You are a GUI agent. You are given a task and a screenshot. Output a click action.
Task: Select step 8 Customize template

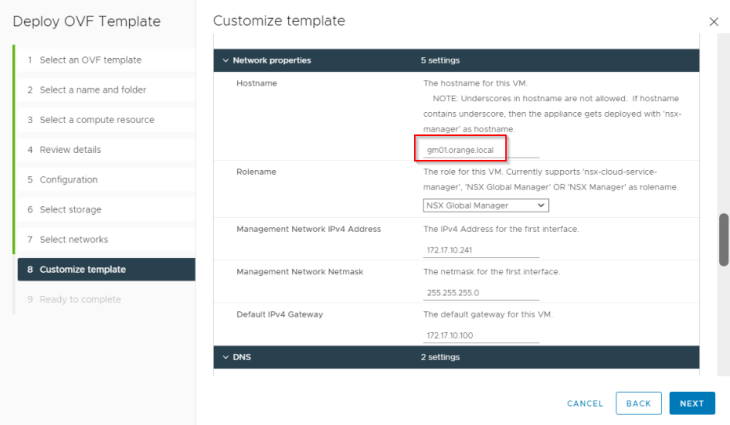[106, 270]
